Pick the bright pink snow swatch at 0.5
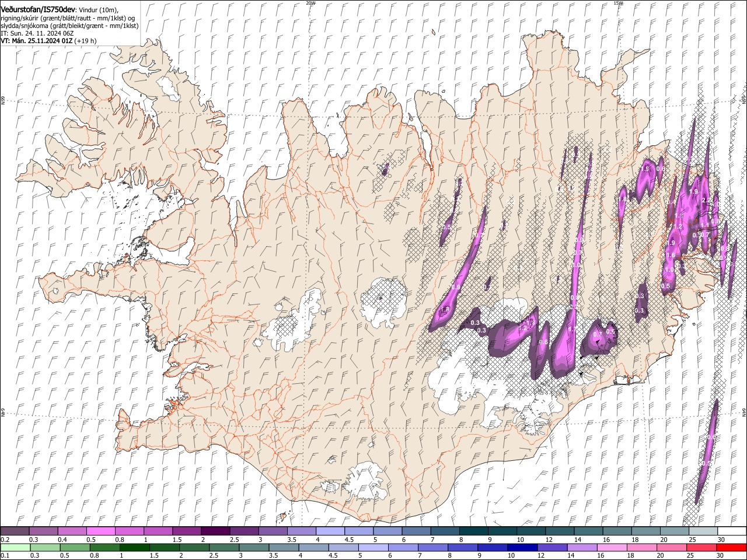747x560 pixels. 100,531
